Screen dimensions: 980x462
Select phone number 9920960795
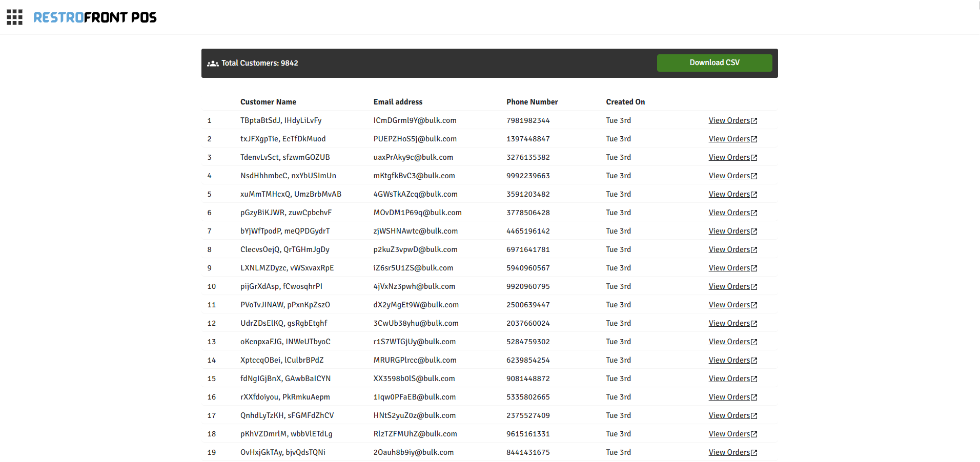coord(528,286)
